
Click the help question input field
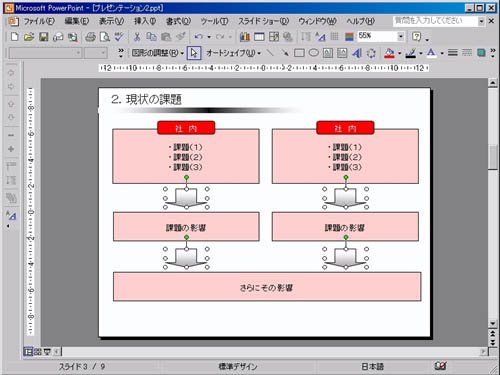click(435, 21)
